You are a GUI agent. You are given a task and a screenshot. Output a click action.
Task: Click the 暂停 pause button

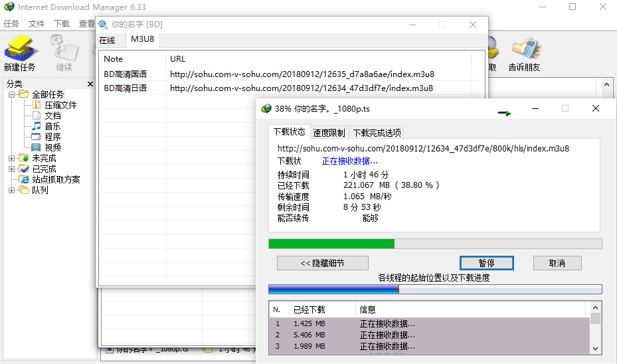[486, 263]
